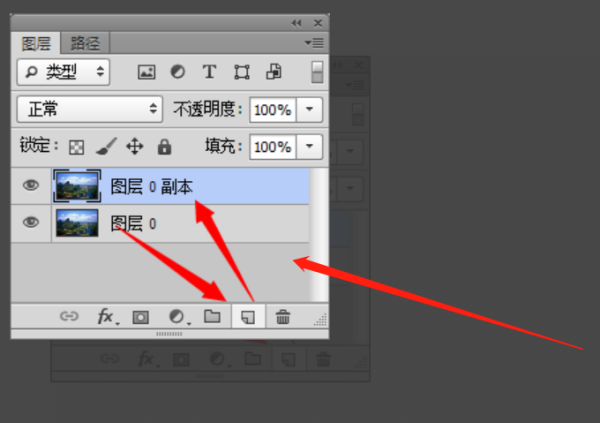This screenshot has height=423, width=600.
Task: Click the 填充 100% value field
Action: click(273, 147)
